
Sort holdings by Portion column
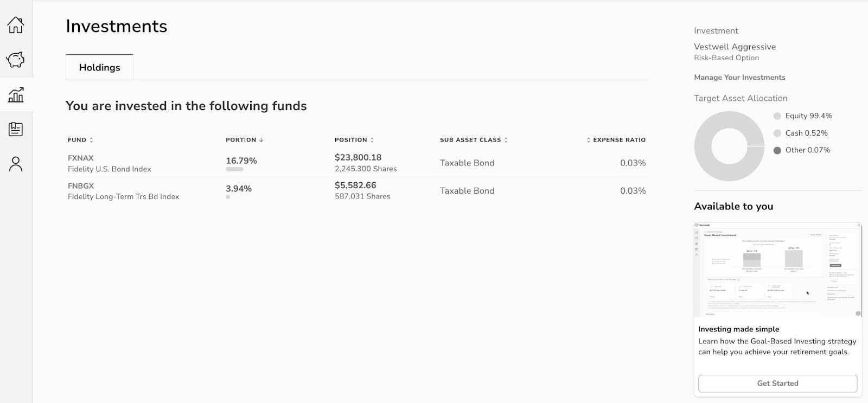pos(244,140)
